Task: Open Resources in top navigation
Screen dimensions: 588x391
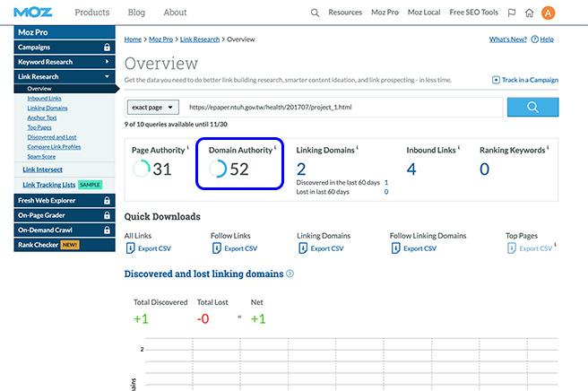Action: (x=345, y=13)
